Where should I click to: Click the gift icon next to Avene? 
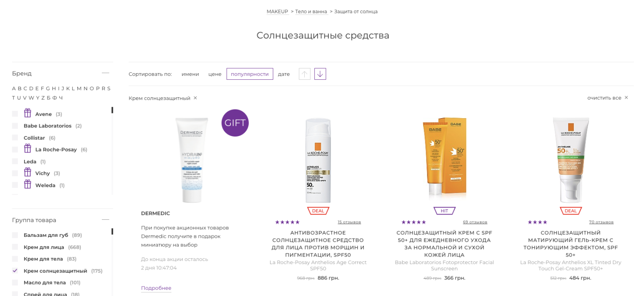click(x=28, y=113)
